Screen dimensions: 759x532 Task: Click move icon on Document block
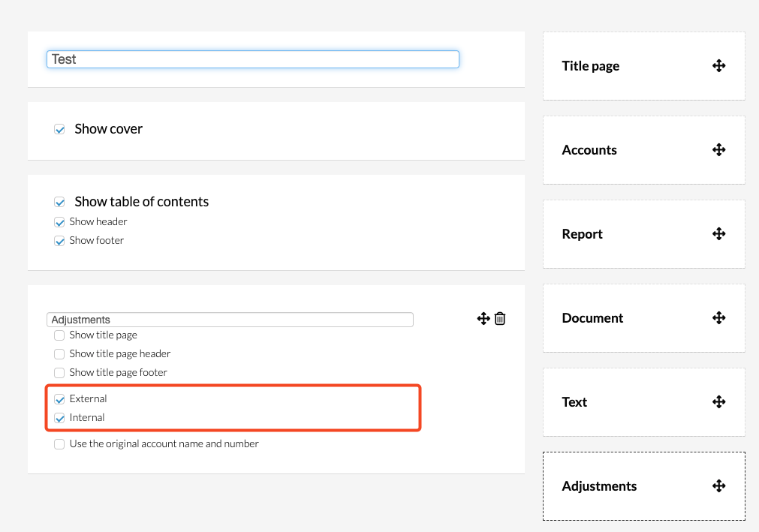pos(718,318)
